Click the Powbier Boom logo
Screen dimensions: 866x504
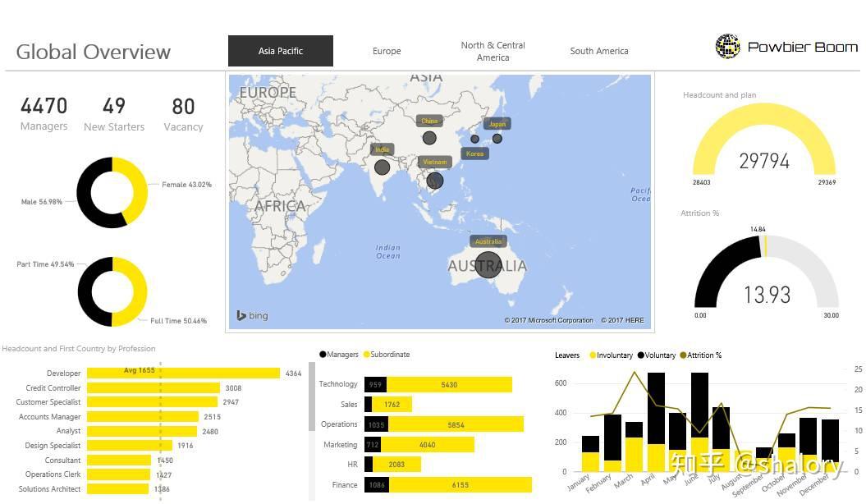click(729, 47)
